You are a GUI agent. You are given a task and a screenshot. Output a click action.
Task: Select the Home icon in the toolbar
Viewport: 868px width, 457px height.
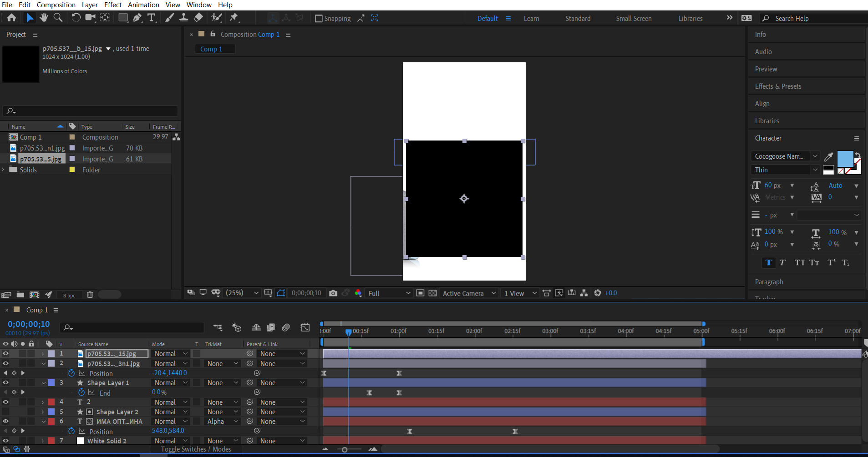pyautogui.click(x=11, y=18)
